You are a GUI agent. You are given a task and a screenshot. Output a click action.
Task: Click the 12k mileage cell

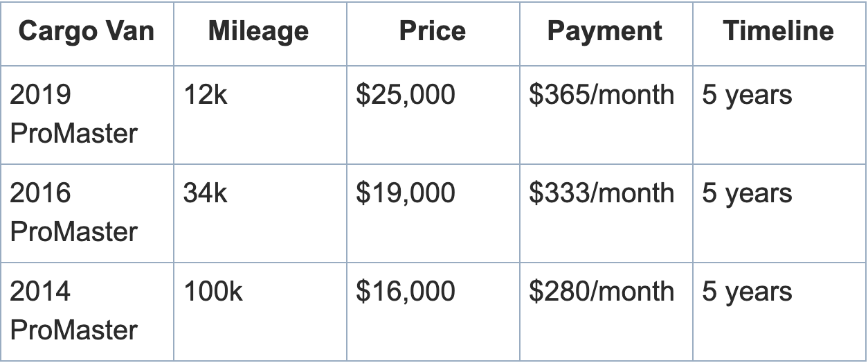pyautogui.click(x=205, y=96)
